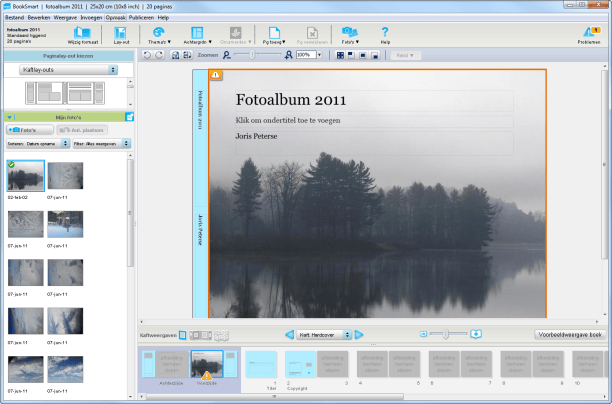Viewport: 612px width, 404px height.
Task: Go to next page with right arrow
Action: [359, 335]
